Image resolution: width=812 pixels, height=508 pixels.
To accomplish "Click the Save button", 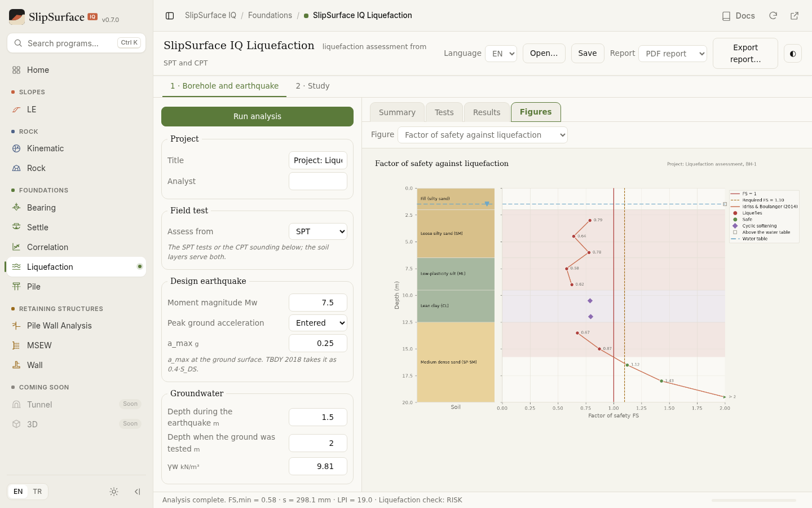I will coord(588,53).
